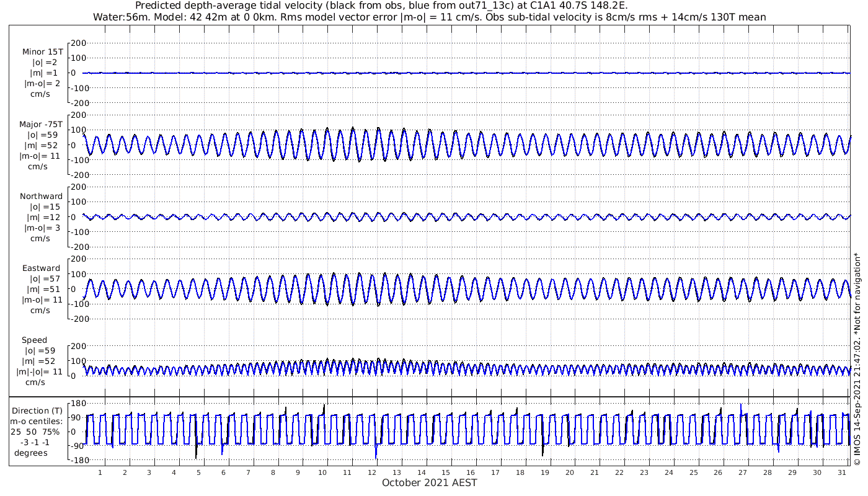
Task: Click day "31" on the date axis
Action: point(842,472)
